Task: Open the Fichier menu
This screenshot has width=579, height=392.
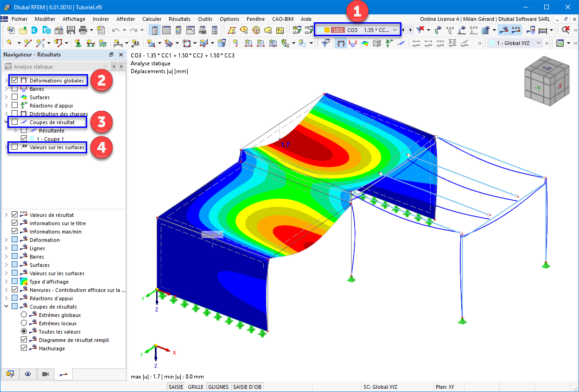Action: pyautogui.click(x=19, y=19)
